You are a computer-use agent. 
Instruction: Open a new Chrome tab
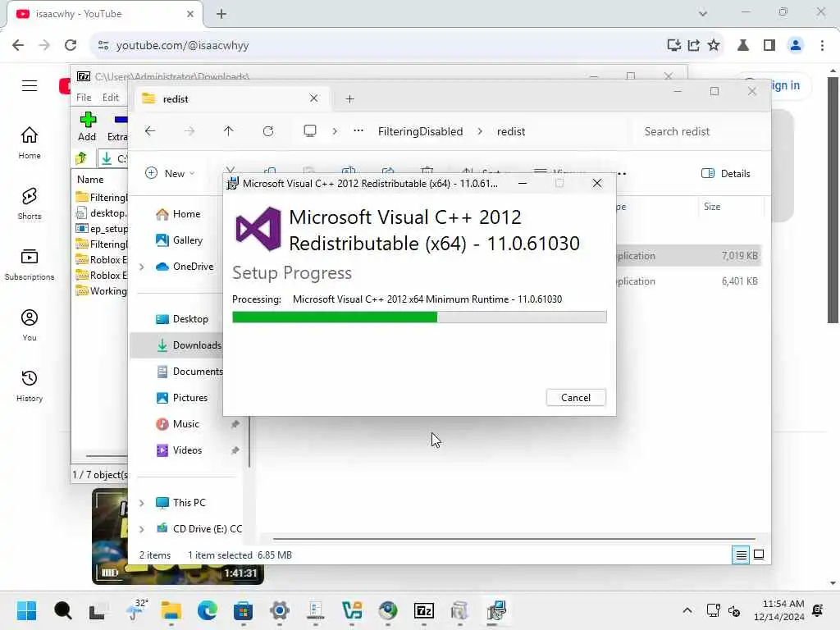pos(221,14)
